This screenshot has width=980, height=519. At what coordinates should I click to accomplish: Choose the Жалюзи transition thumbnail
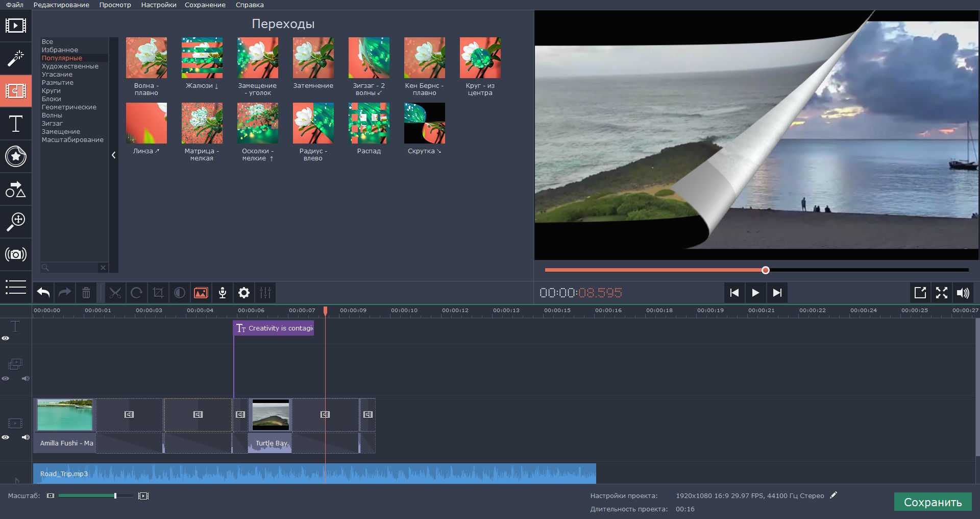click(x=202, y=58)
